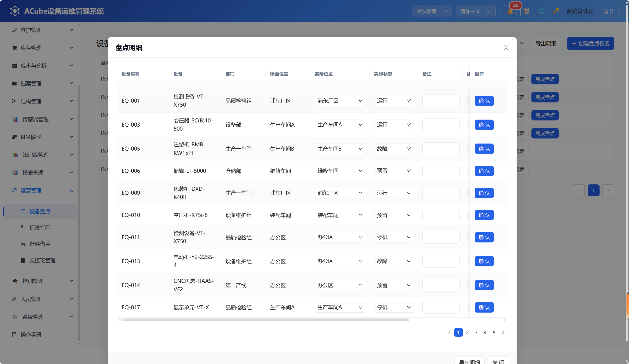Image resolution: width=629 pixels, height=364 pixels.
Task: Click 确认 for EQ-014
Action: 484,285
